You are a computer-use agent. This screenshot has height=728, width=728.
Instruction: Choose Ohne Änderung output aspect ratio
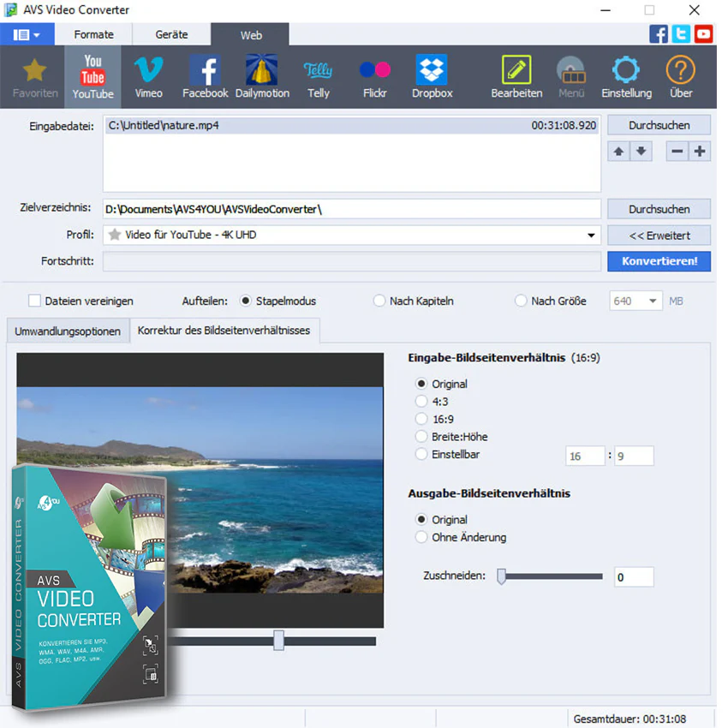point(421,537)
